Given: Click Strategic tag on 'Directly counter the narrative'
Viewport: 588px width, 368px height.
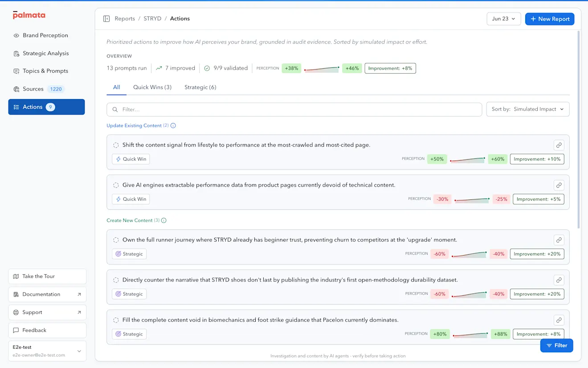Looking at the screenshot, I should point(129,294).
